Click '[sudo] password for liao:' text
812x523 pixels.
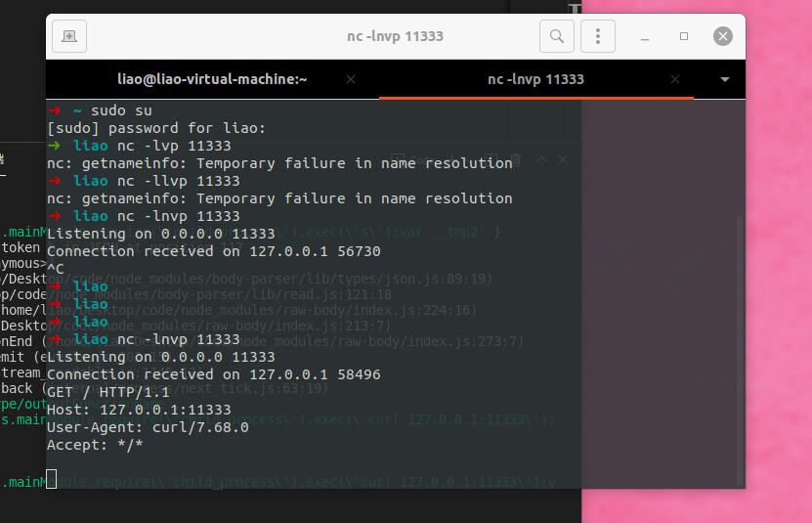(x=156, y=128)
